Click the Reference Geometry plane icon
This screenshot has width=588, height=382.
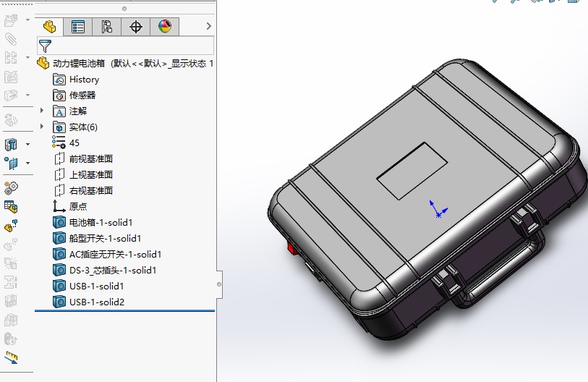click(11, 164)
